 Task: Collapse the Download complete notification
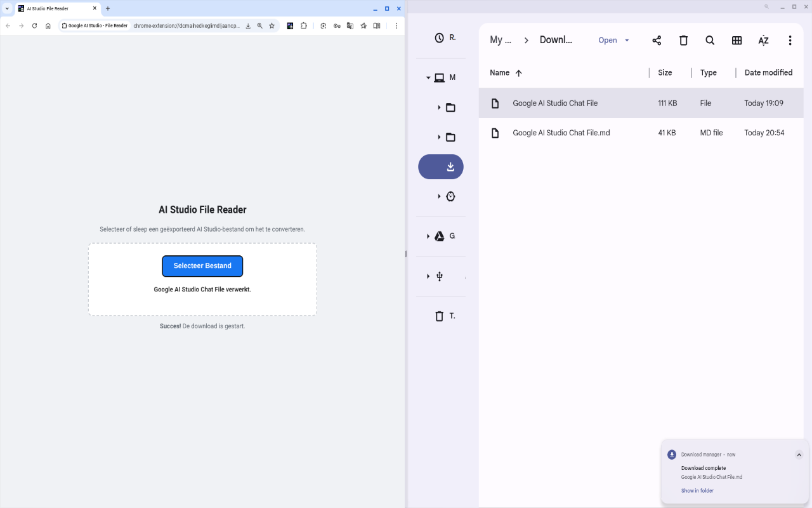tap(799, 455)
